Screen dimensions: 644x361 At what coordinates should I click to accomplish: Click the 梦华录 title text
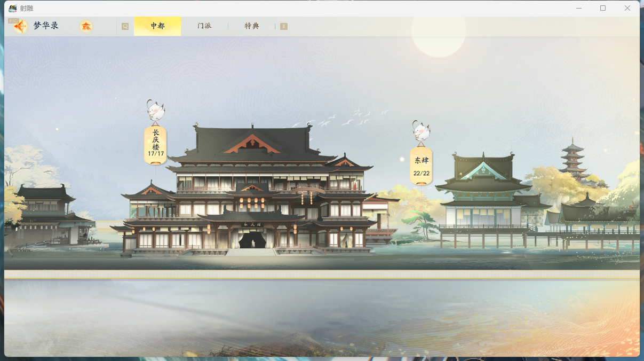[46, 26]
